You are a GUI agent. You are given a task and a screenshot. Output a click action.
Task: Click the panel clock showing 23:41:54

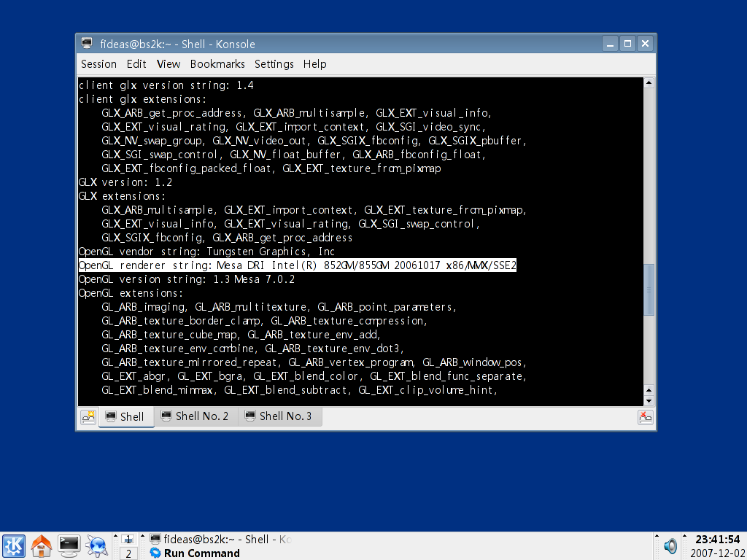pyautogui.click(x=717, y=540)
